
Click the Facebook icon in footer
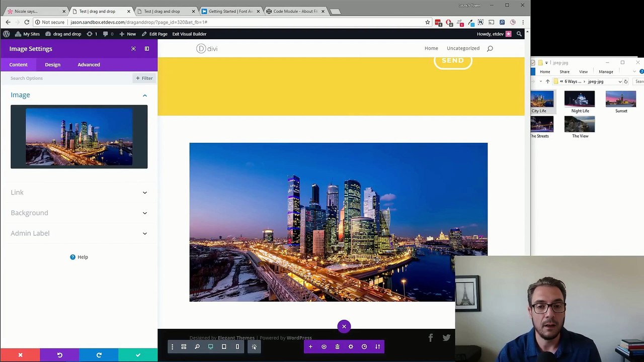(x=431, y=338)
